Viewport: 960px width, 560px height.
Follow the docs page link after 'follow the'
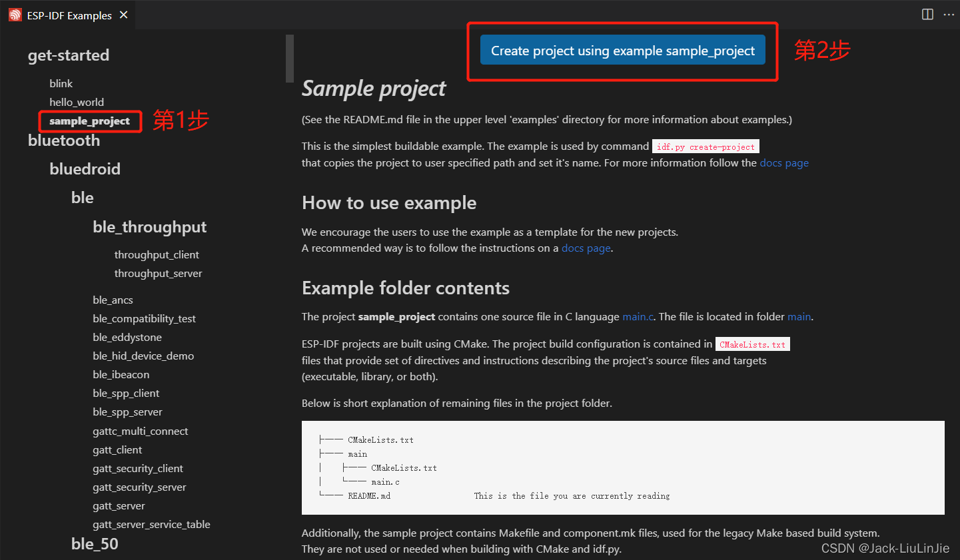click(784, 162)
